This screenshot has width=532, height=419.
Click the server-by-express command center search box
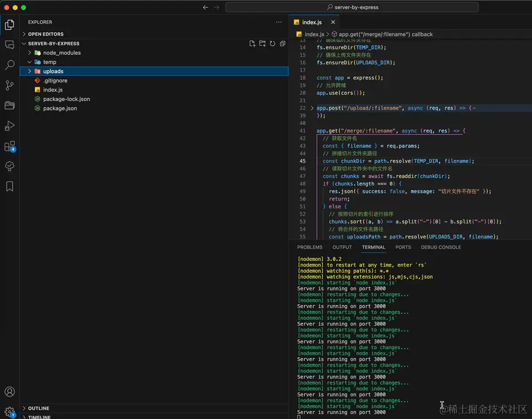click(352, 7)
